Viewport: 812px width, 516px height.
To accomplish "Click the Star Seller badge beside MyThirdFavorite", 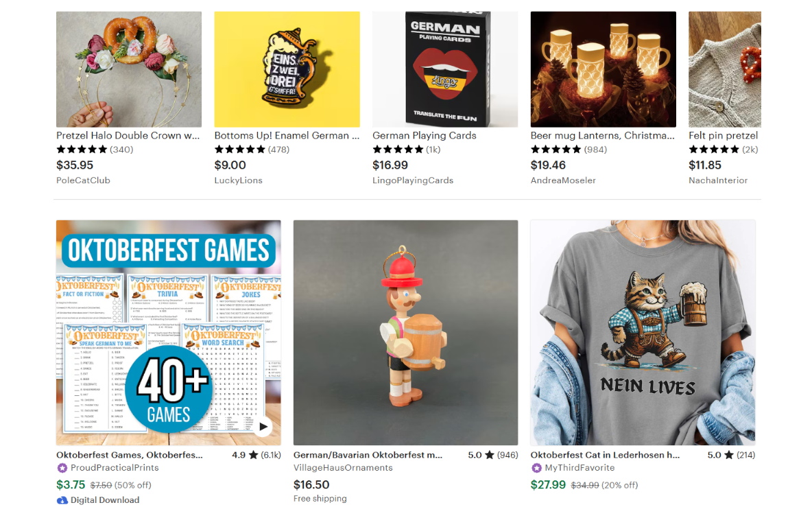I will coord(536,468).
